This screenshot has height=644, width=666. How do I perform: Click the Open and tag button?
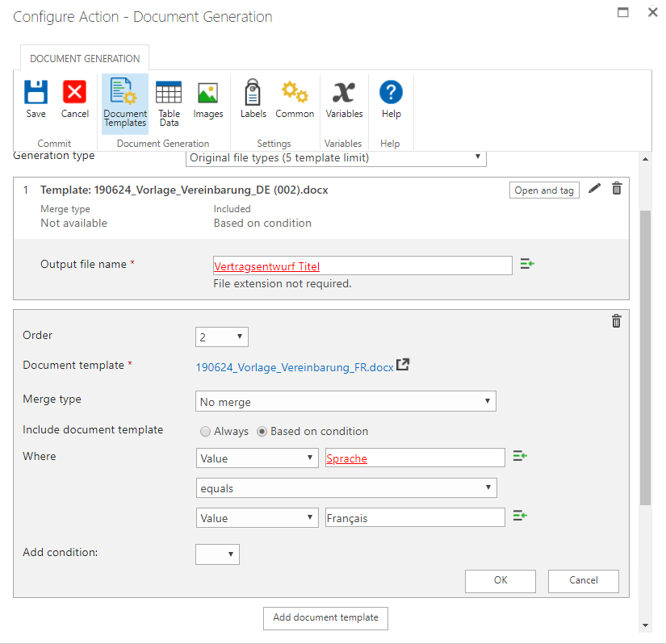pyautogui.click(x=544, y=190)
